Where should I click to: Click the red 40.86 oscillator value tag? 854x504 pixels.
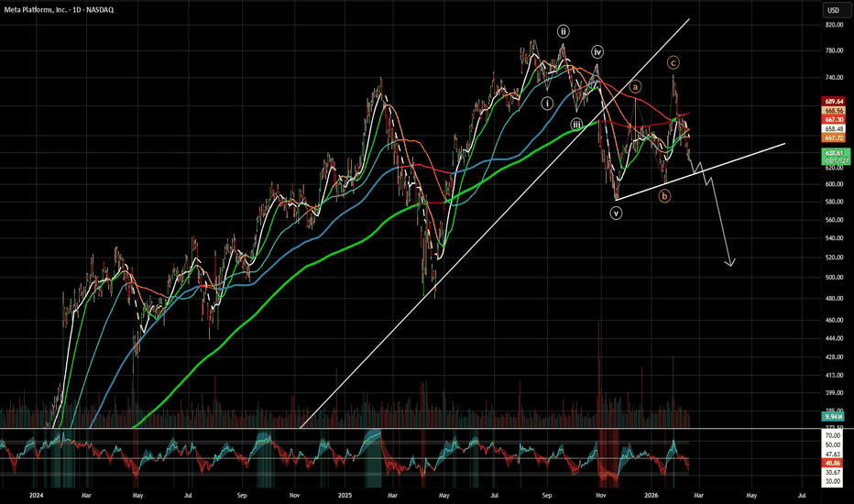pos(833,463)
